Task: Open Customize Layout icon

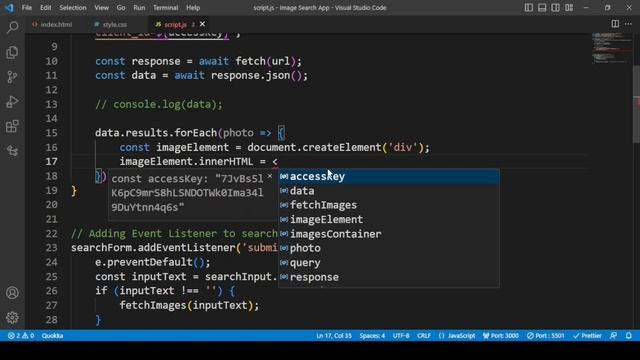Action: coord(569,7)
